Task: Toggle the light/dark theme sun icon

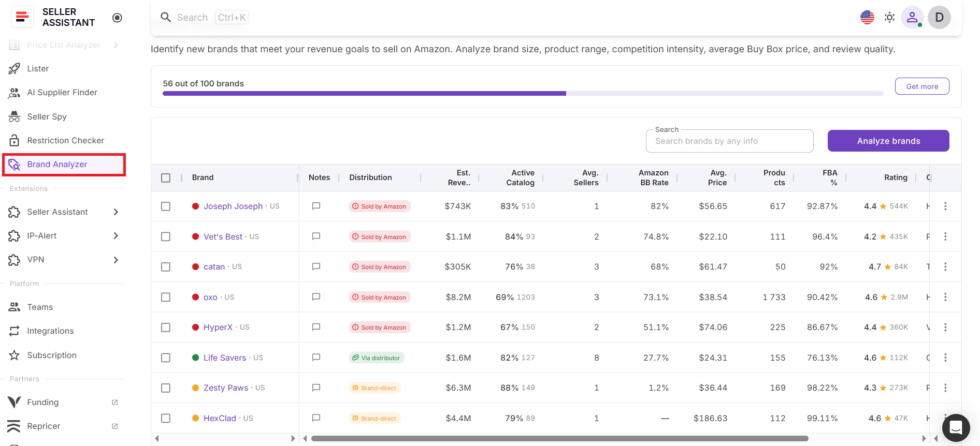Action: click(889, 17)
